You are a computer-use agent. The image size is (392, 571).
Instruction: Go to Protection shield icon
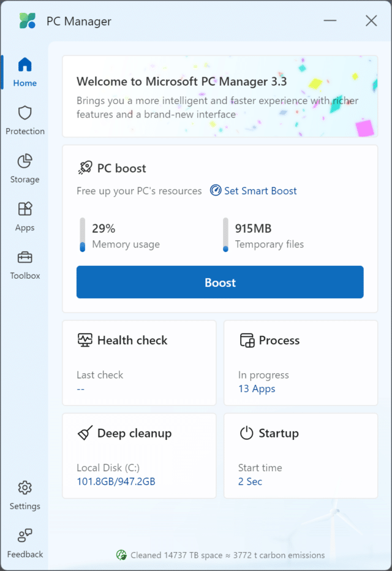coord(24,113)
